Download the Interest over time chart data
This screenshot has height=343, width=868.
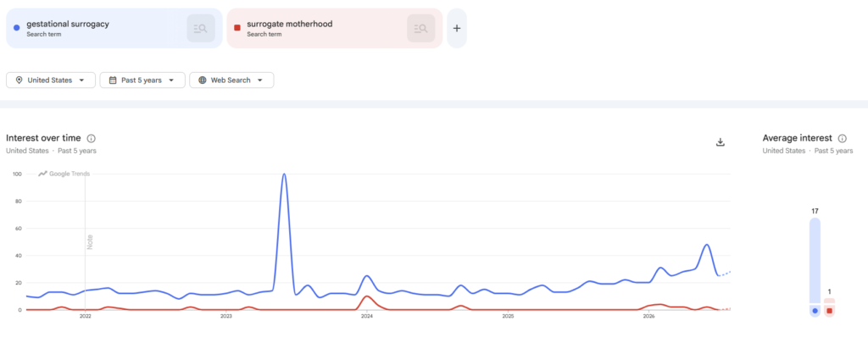pyautogui.click(x=721, y=142)
